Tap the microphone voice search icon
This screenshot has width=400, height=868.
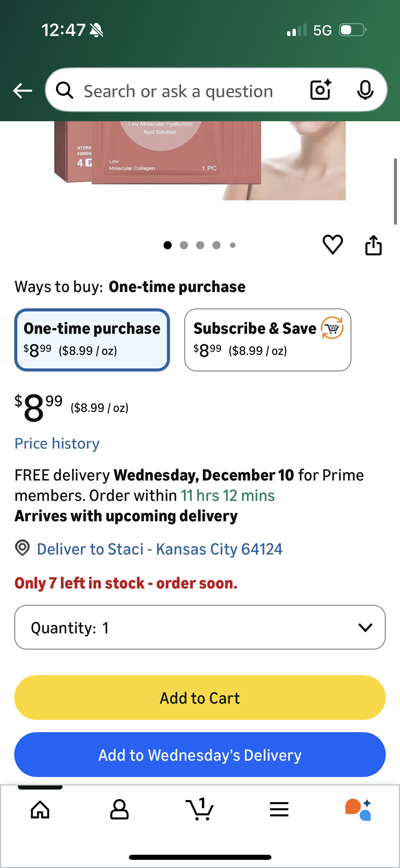pos(365,90)
